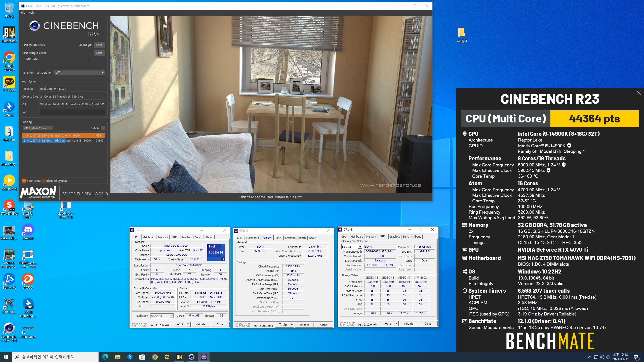Select the i5-13600K ranking entry

click(64, 141)
